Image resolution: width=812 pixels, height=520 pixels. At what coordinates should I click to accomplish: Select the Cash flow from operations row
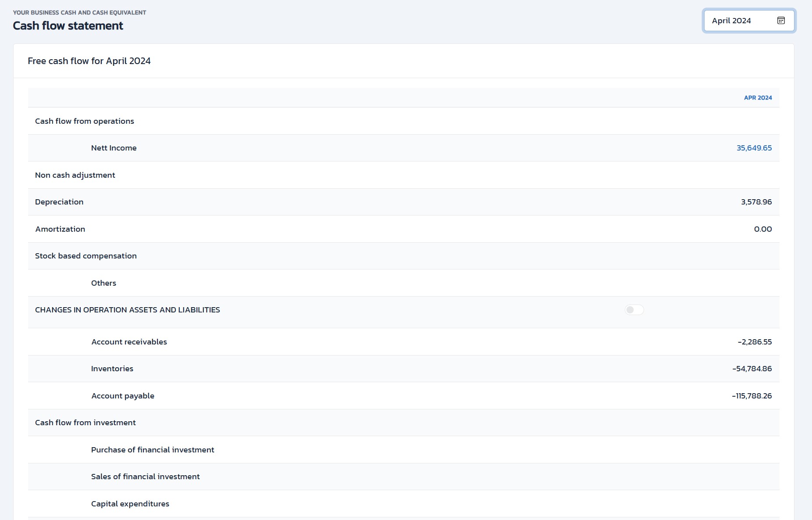click(85, 121)
